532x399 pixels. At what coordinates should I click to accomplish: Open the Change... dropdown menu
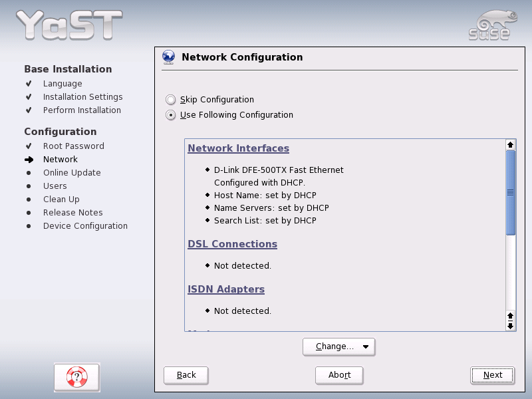tap(338, 346)
